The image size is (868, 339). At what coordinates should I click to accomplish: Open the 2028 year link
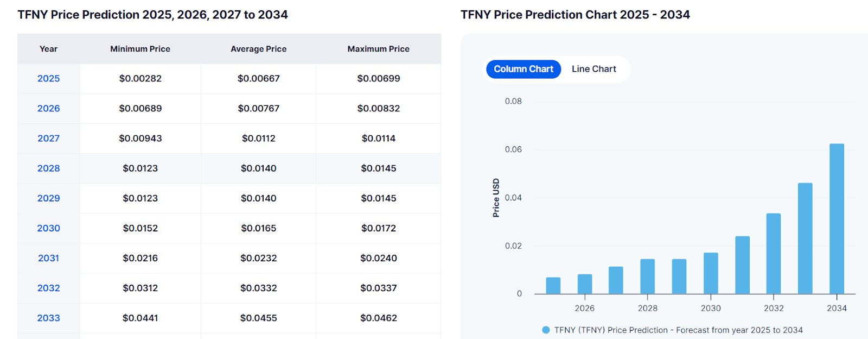click(x=48, y=168)
